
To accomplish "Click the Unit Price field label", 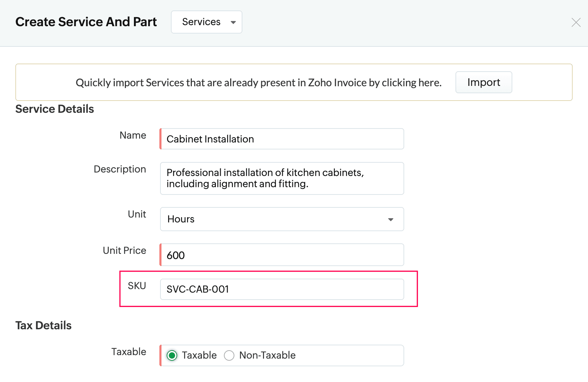I will (124, 251).
